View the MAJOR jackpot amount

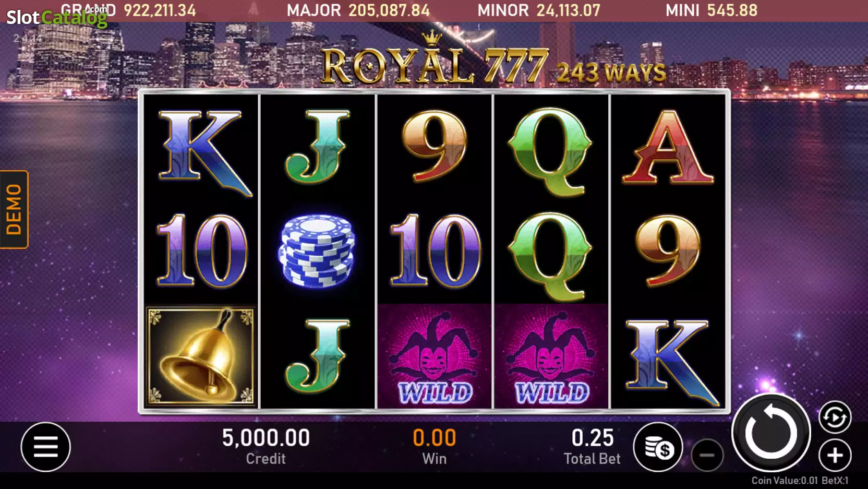coord(389,10)
